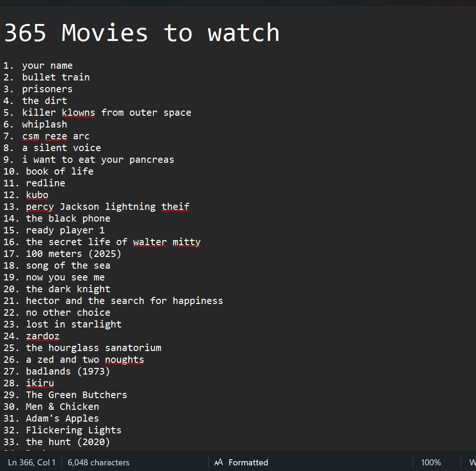Click "the hunt (2020)" line

tap(68, 442)
